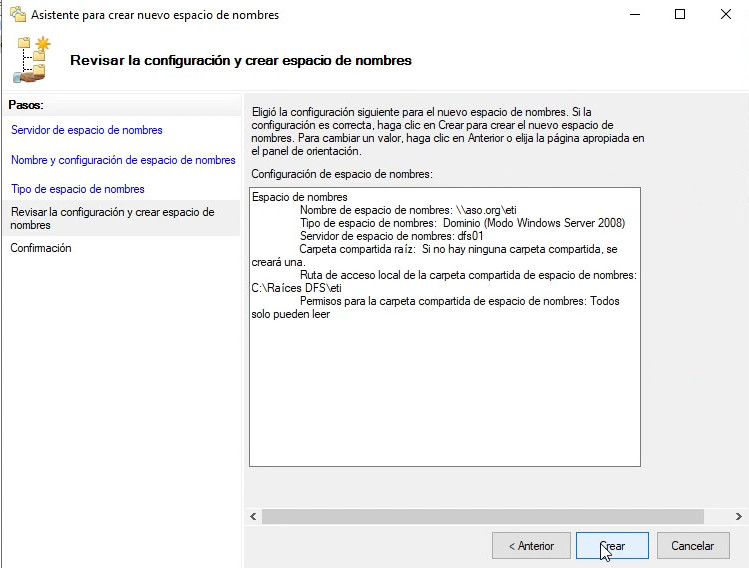Image resolution: width=749 pixels, height=568 pixels.
Task: Cancel the wizard with Cancelar
Action: [692, 546]
